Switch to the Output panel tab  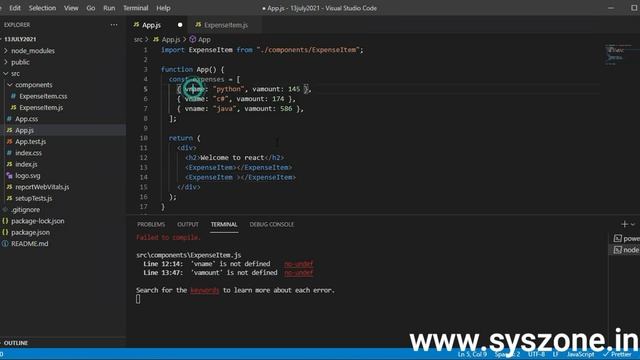click(188, 224)
